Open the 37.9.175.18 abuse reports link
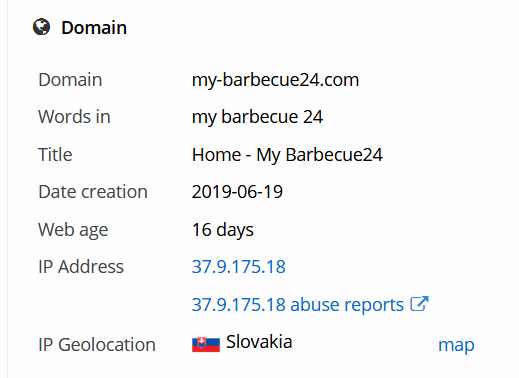The width and height of the screenshot is (519, 378). [298, 304]
